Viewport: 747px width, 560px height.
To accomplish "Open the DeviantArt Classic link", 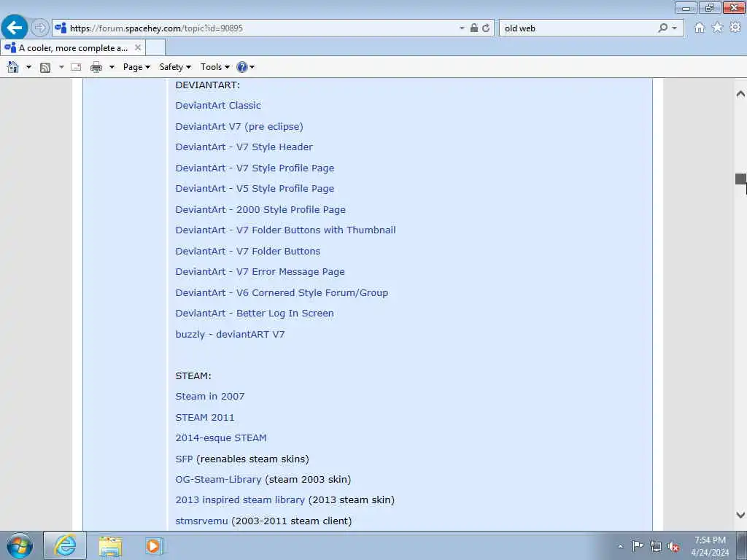I will point(218,105).
